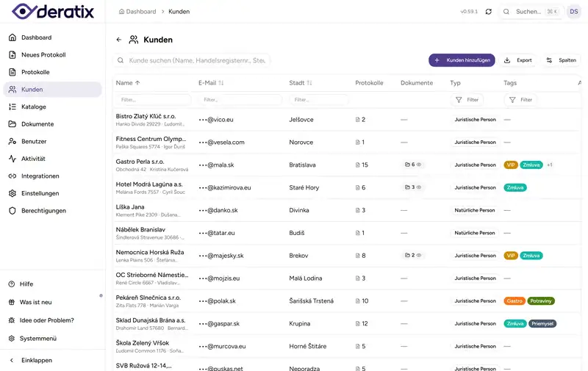This screenshot has height=371, width=588.
Task: Sort by Name column header
Action: click(128, 83)
